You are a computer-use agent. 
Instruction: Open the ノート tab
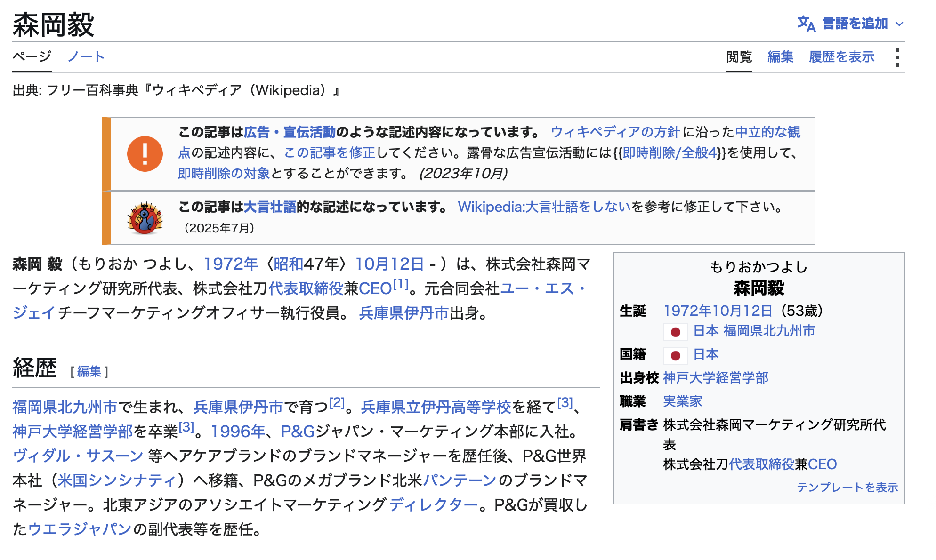pos(86,56)
